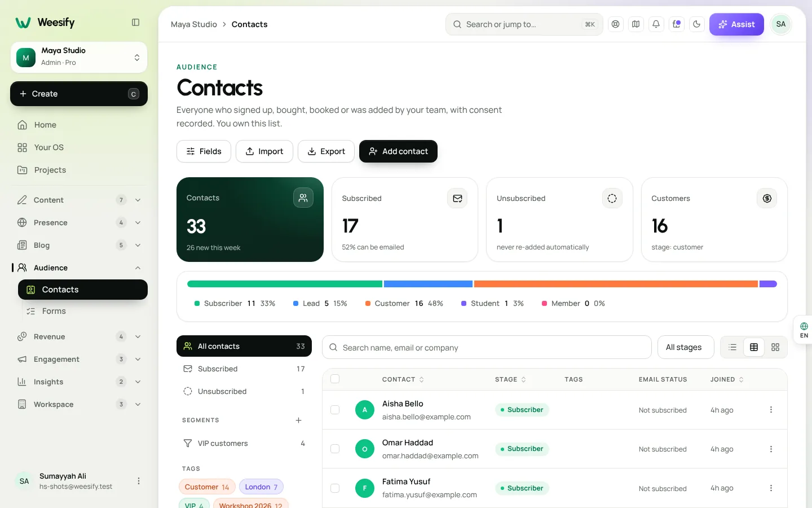Select the Contacts sidebar item

point(83,290)
